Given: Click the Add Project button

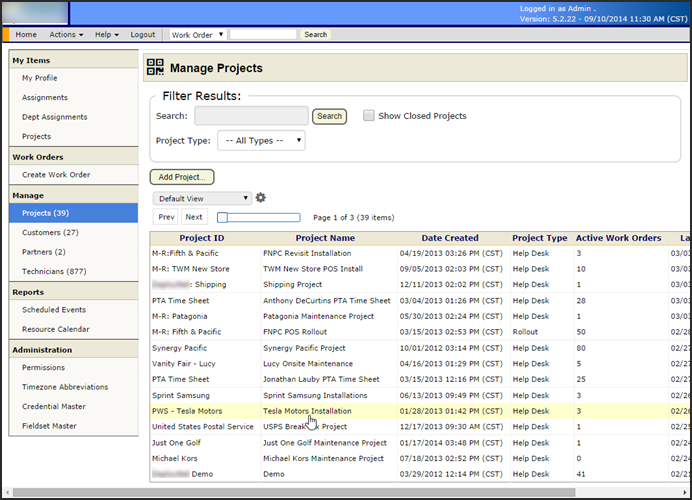Looking at the screenshot, I should click(182, 177).
